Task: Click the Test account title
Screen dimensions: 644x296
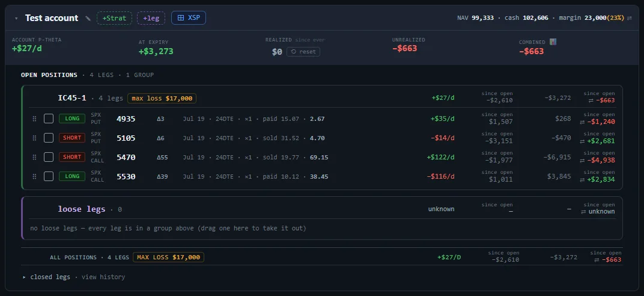Action: click(51, 18)
